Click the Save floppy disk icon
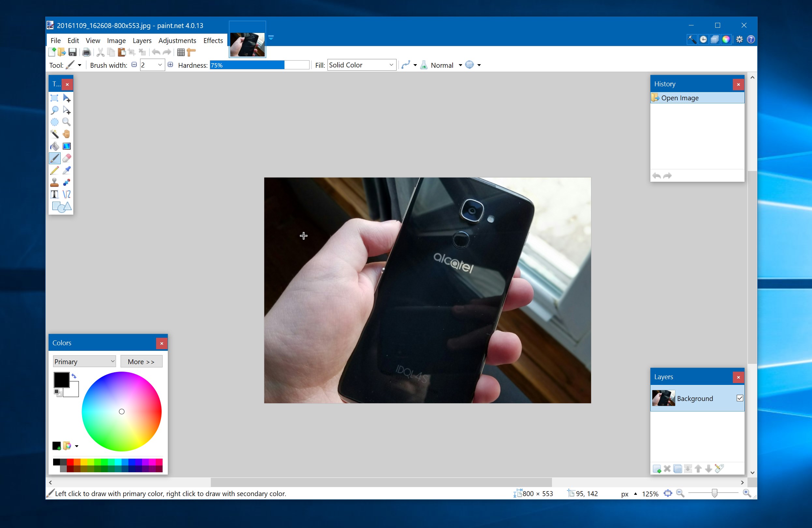 [72, 52]
